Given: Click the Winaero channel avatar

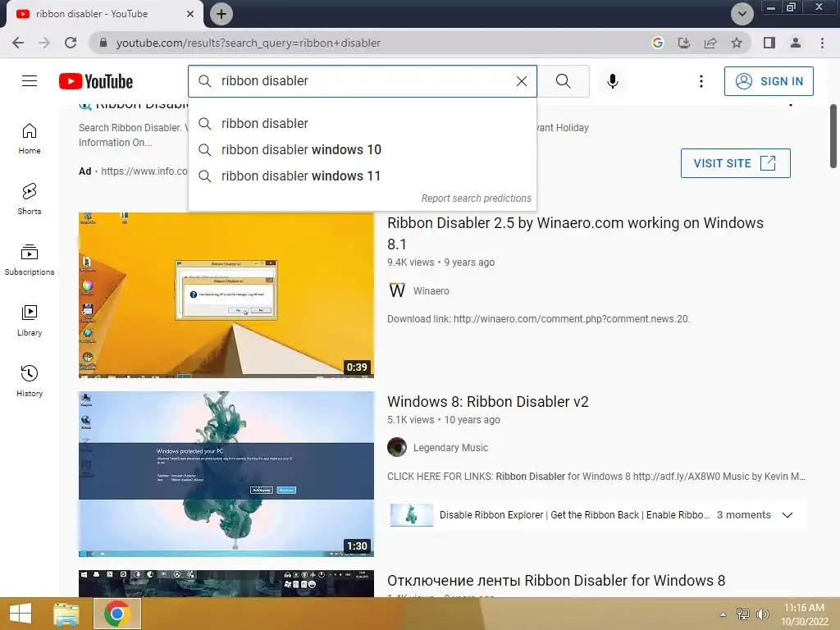Looking at the screenshot, I should point(397,290).
